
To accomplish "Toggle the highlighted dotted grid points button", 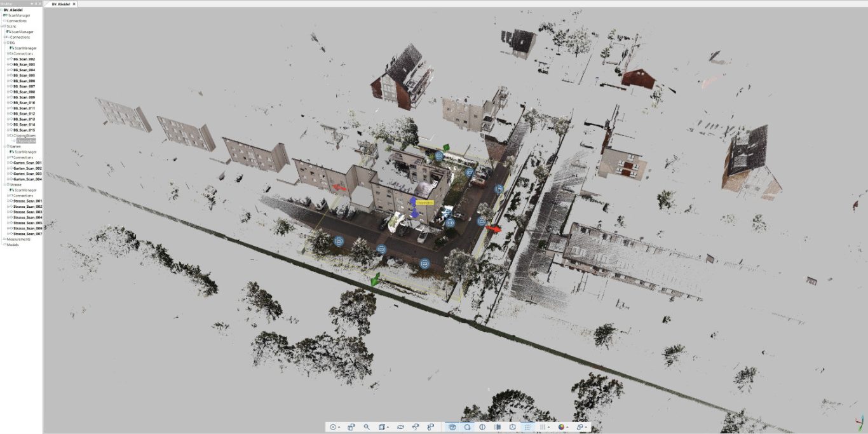I will [528, 428].
